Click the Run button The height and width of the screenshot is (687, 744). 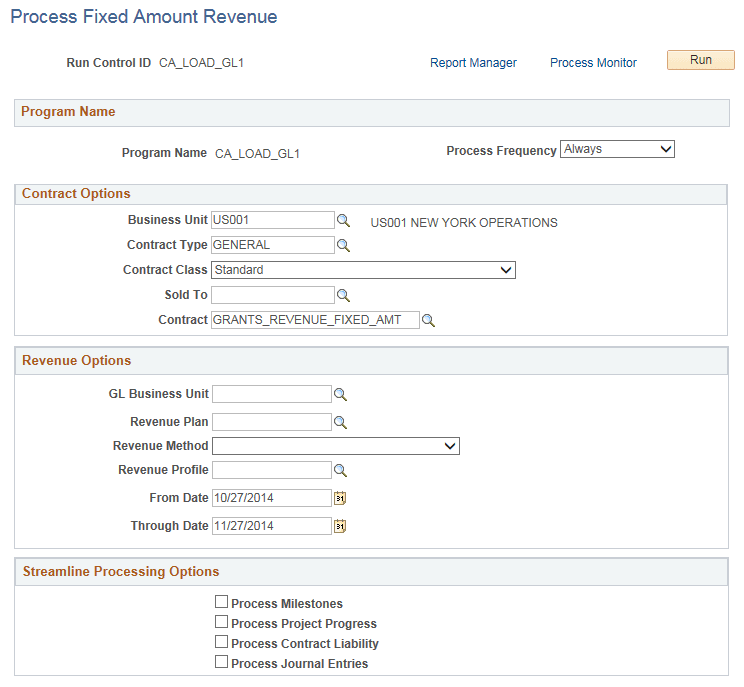point(701,60)
